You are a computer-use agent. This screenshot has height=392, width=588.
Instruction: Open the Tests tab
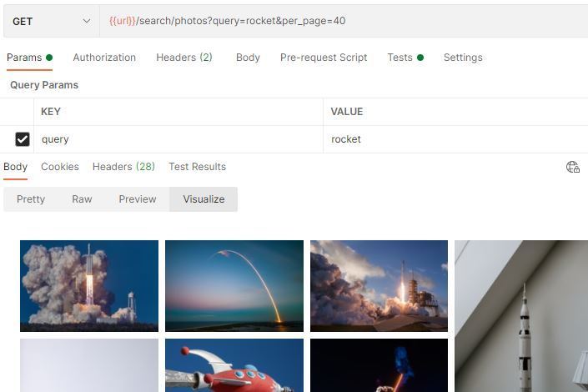click(x=405, y=58)
